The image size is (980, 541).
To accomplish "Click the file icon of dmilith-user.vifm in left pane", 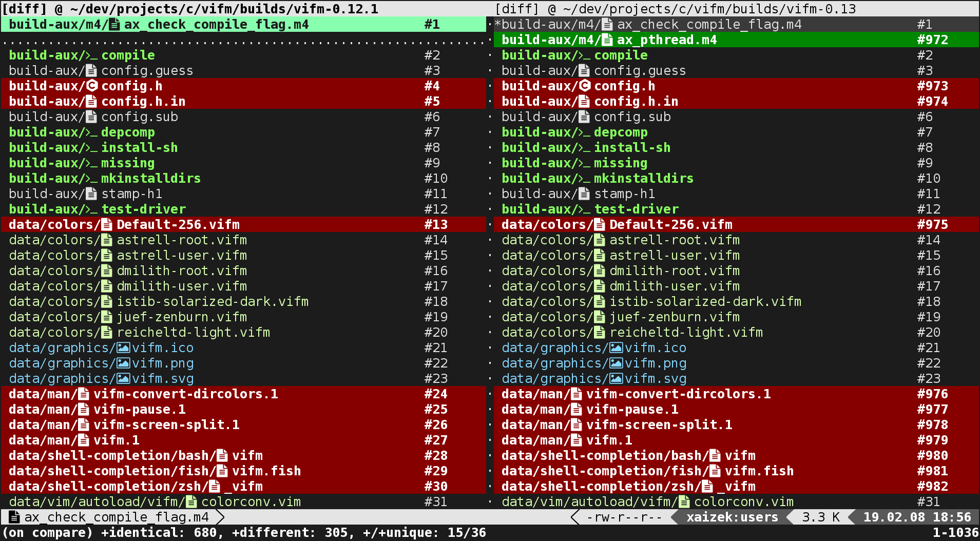I will click(x=107, y=286).
